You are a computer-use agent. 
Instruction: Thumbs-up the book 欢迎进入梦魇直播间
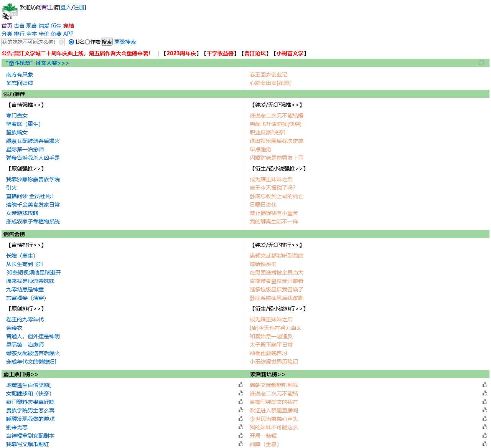(485, 410)
